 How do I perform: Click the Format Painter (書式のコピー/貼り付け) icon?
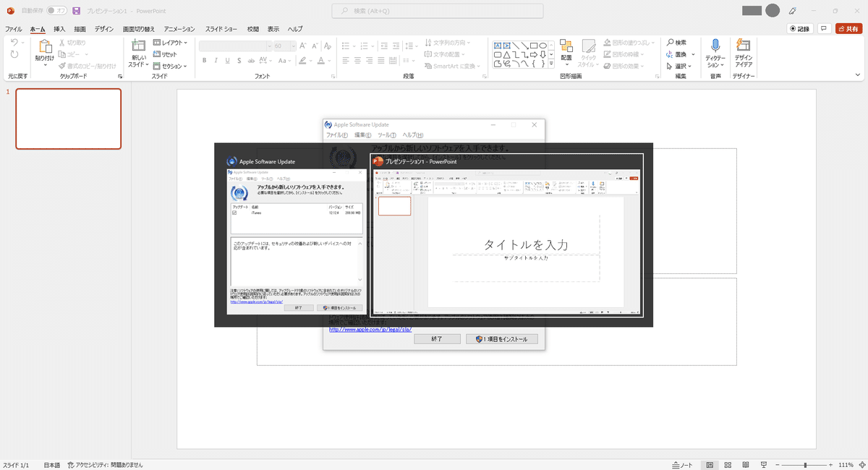[62, 66]
